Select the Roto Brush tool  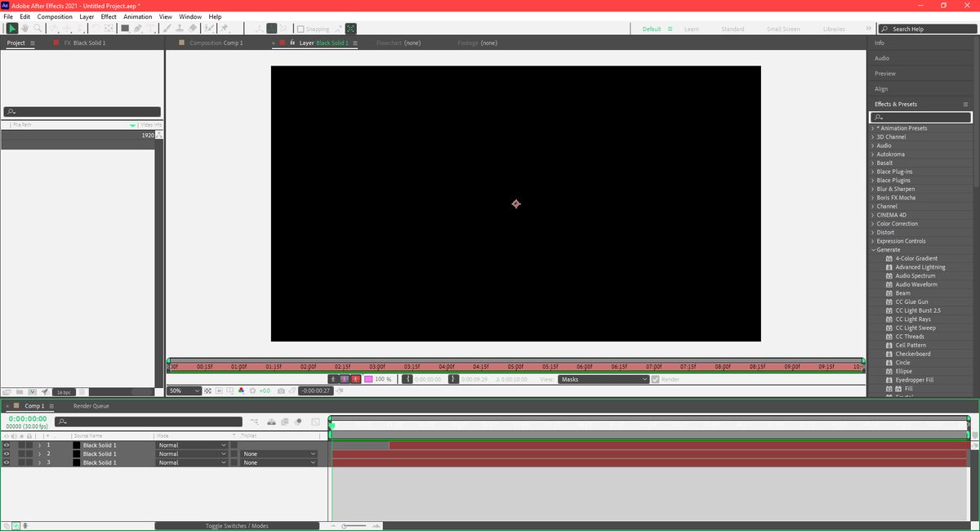pyautogui.click(x=209, y=28)
